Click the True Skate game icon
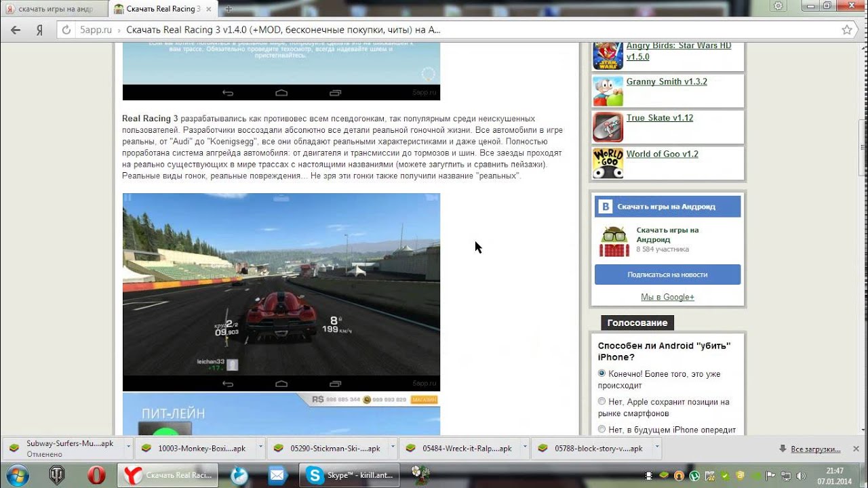The height and width of the screenshot is (488, 868). tap(608, 127)
